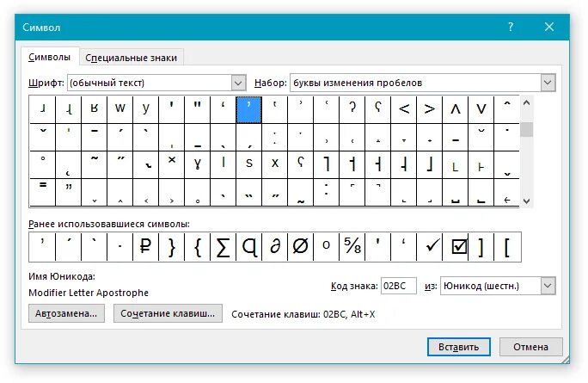Choose the cross accent × symbol in the third row
Screen dimensions: 588x383
(172, 164)
